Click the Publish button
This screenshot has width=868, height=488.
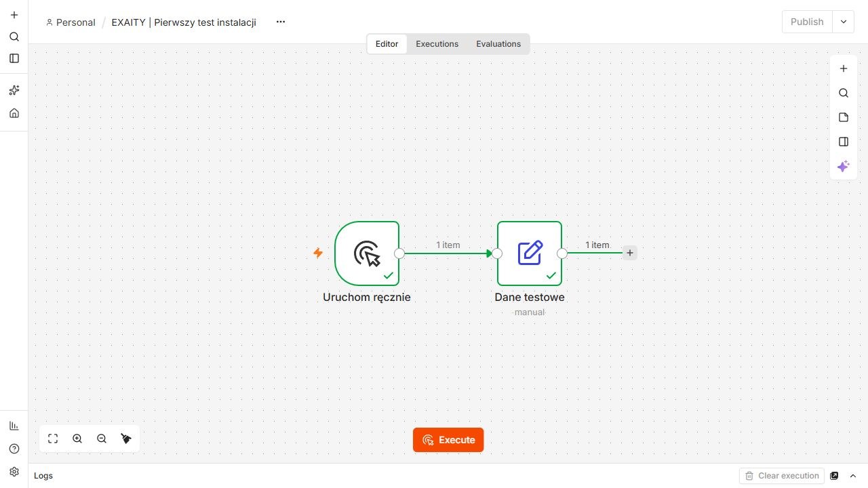coord(807,22)
